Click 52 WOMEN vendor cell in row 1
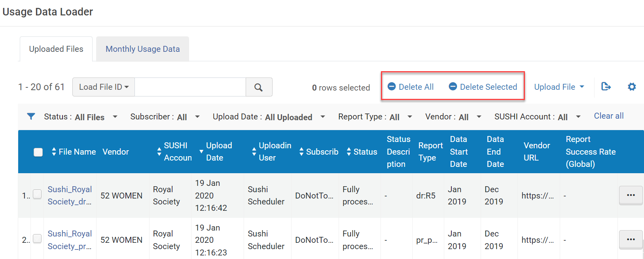The image size is (644, 259). 121,195
